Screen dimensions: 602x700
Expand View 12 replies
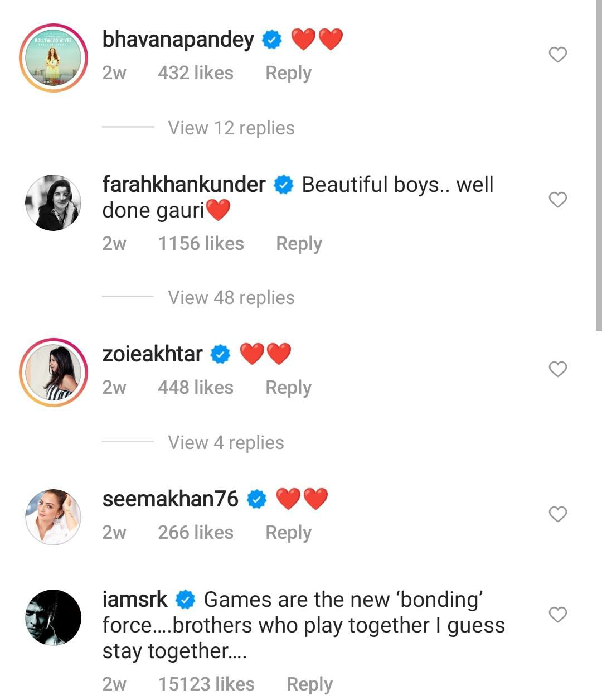[231, 128]
